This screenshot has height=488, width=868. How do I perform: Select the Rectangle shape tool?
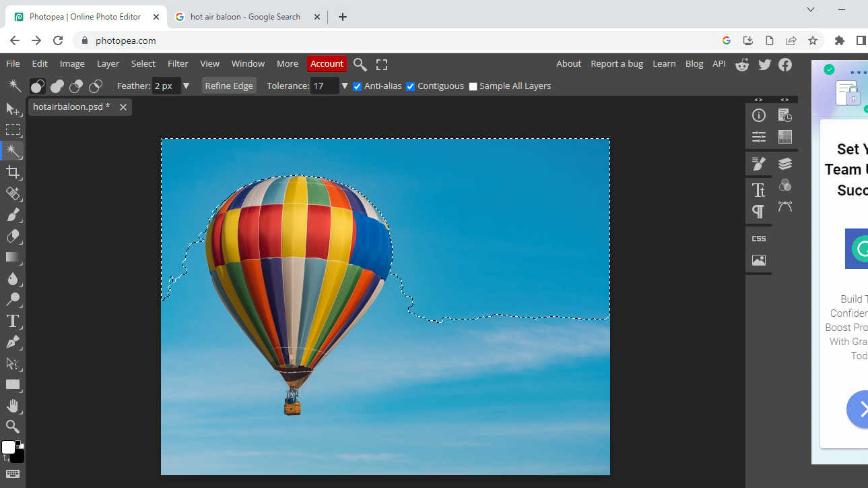pos(13,384)
